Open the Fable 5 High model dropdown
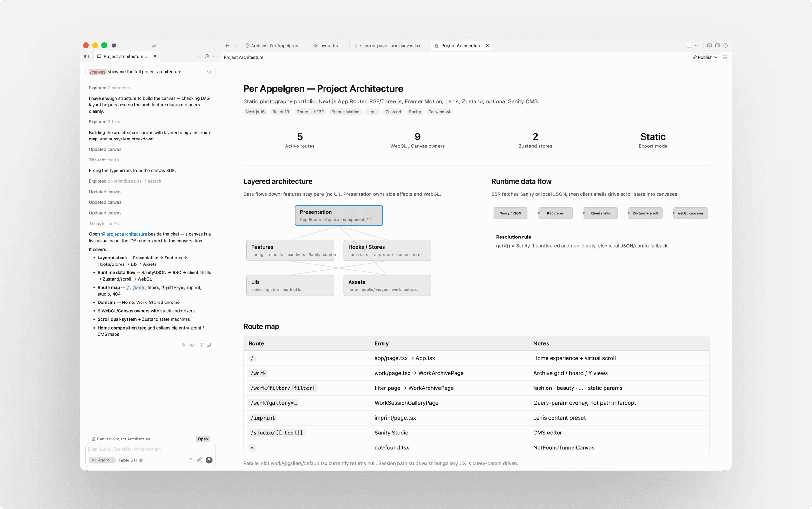Viewport: 812px width, 509px height. click(x=133, y=460)
